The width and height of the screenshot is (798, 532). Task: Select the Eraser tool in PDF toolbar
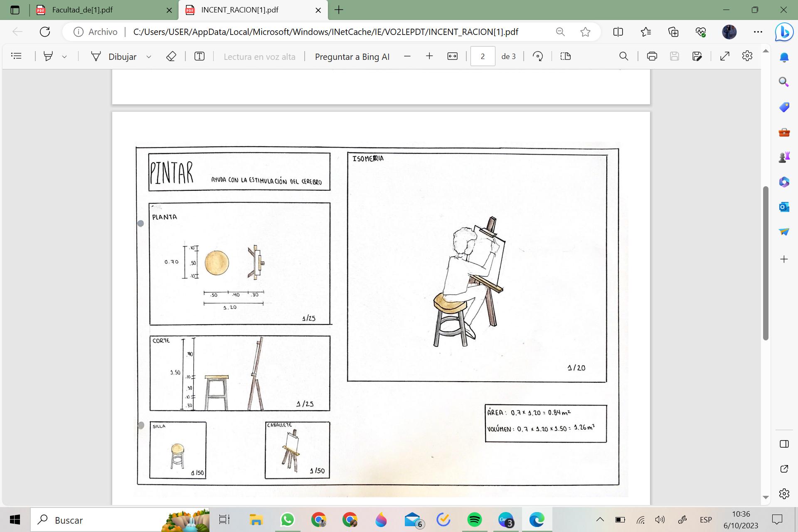point(171,56)
